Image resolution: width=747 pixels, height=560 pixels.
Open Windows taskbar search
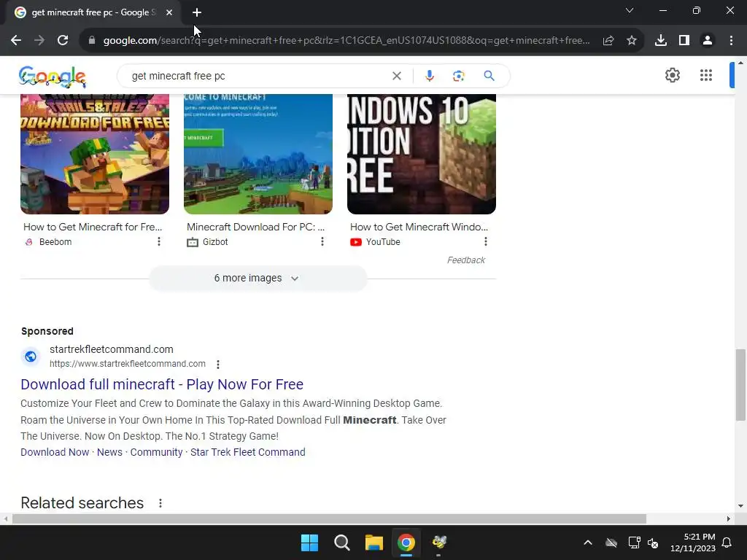(x=342, y=542)
